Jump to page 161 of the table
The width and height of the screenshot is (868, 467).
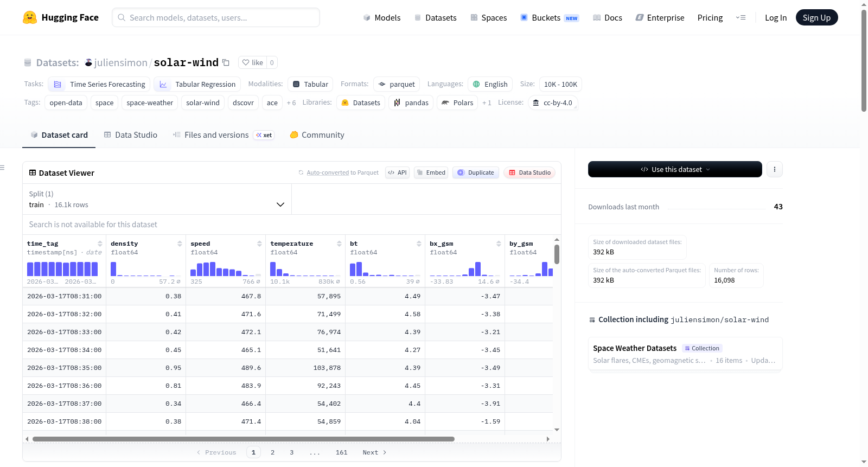point(341,452)
